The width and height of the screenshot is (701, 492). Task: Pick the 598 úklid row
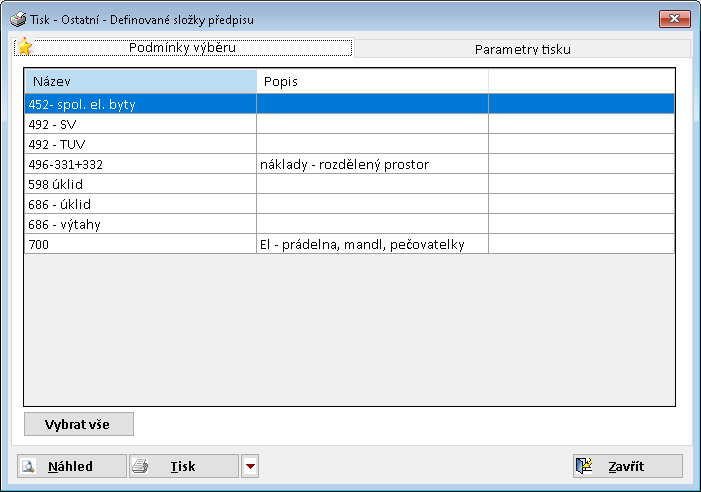tap(140, 184)
